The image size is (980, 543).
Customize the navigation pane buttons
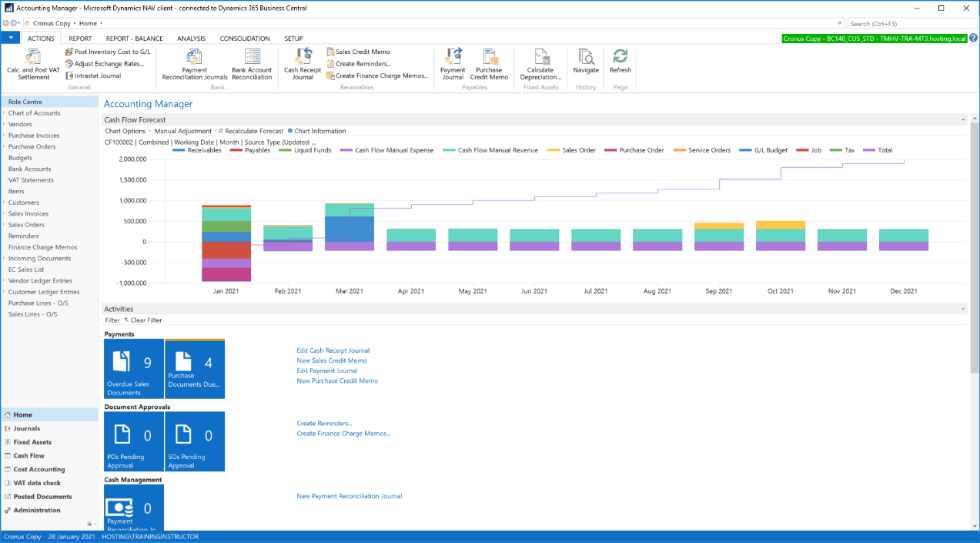coord(91,524)
